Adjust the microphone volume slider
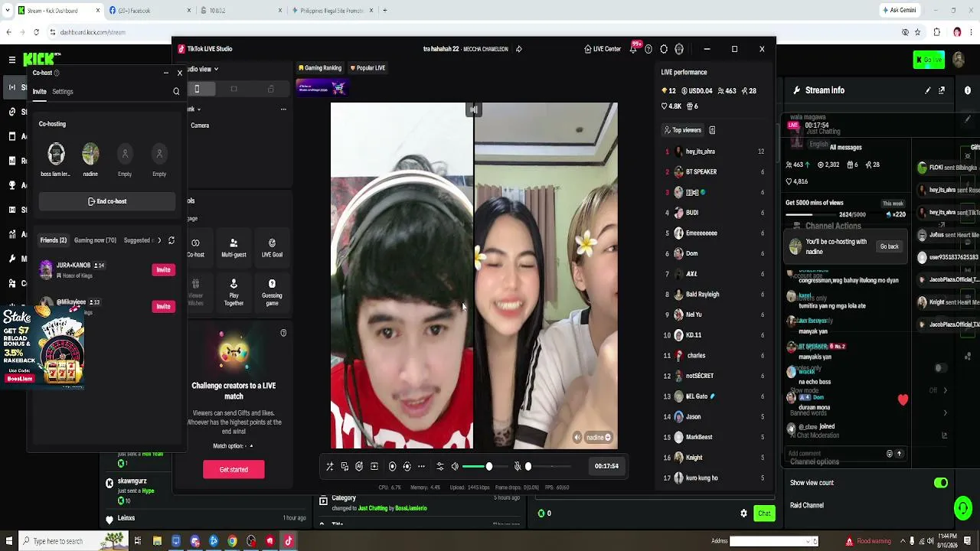The image size is (980, 551). click(x=547, y=466)
